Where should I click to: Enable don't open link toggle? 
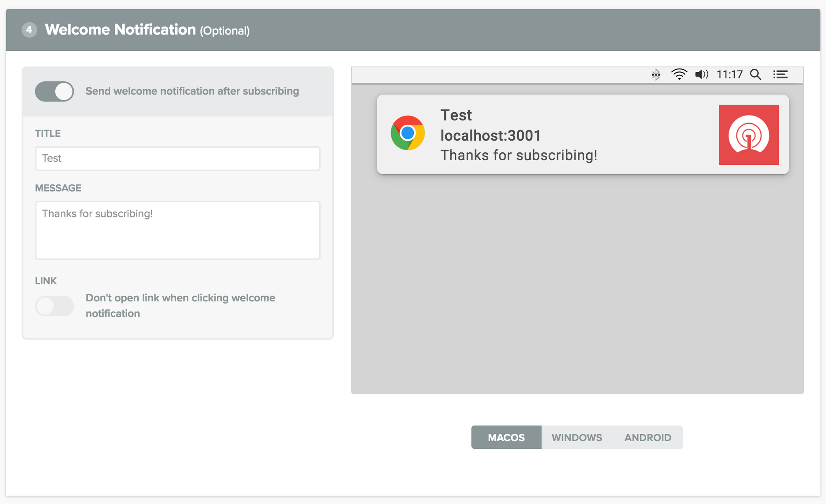55,306
